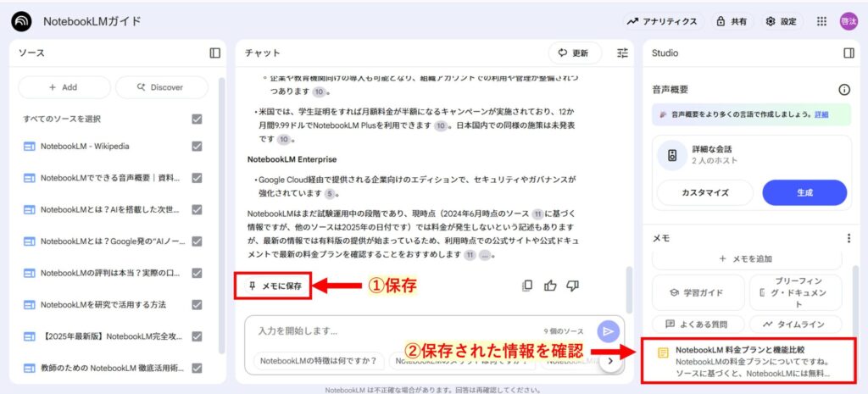Click the カスタマイズ button
This screenshot has width=868, height=394.
(x=704, y=192)
